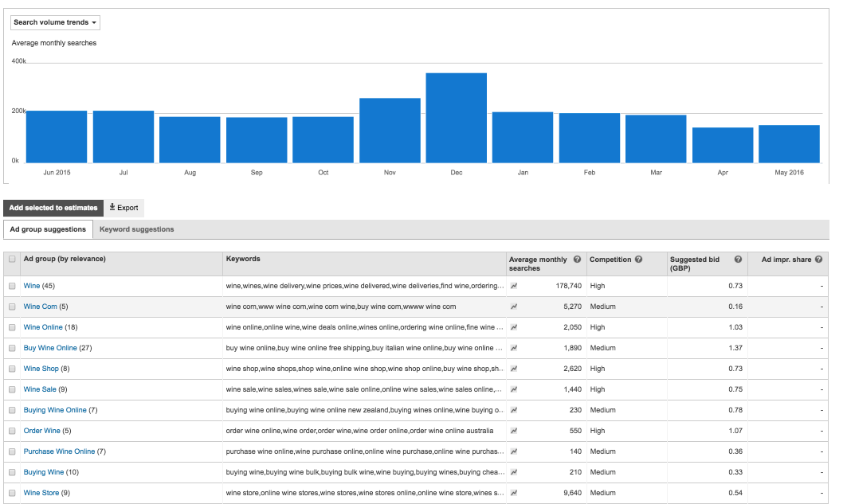Click help icon next to Suggested bid

click(738, 260)
